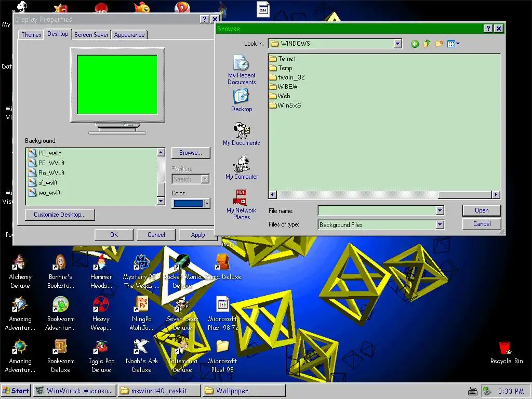Screen dimensions: 532x399
Task: Click Open in the Browse dialog
Action: 482,210
